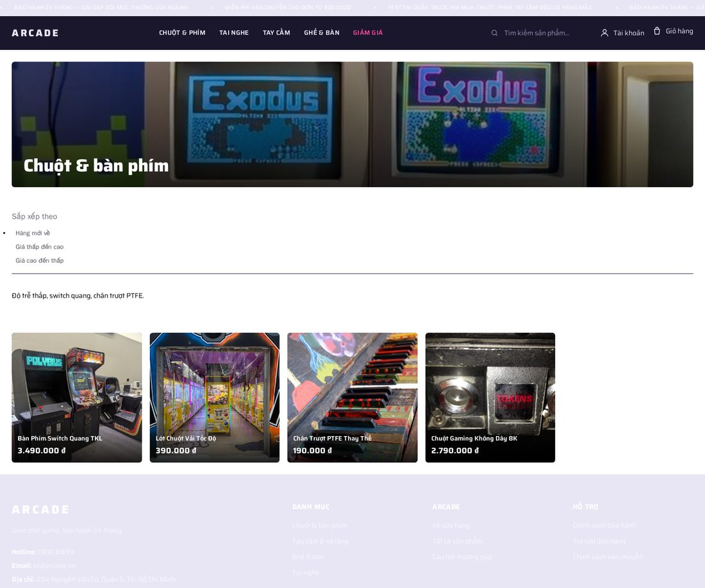The height and width of the screenshot is (588, 705).
Task: Open the account user icon
Action: click(604, 33)
